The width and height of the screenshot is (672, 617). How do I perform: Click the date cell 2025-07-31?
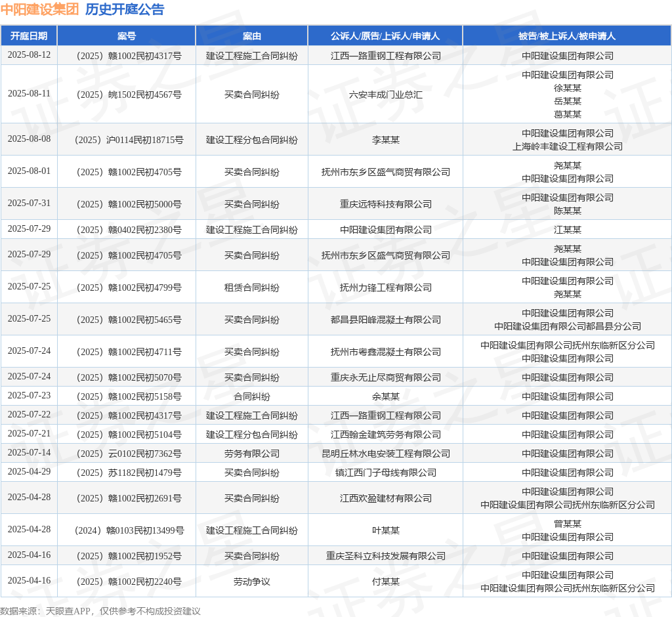(x=29, y=203)
